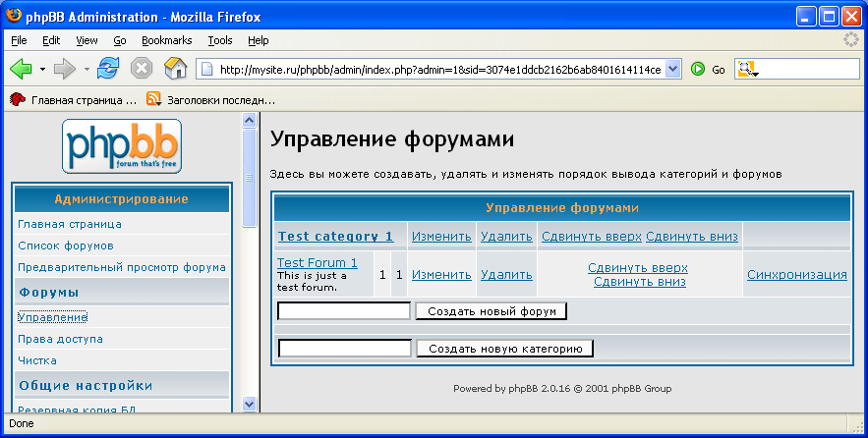
Task: Click the Администрирование panel header
Action: [122, 199]
